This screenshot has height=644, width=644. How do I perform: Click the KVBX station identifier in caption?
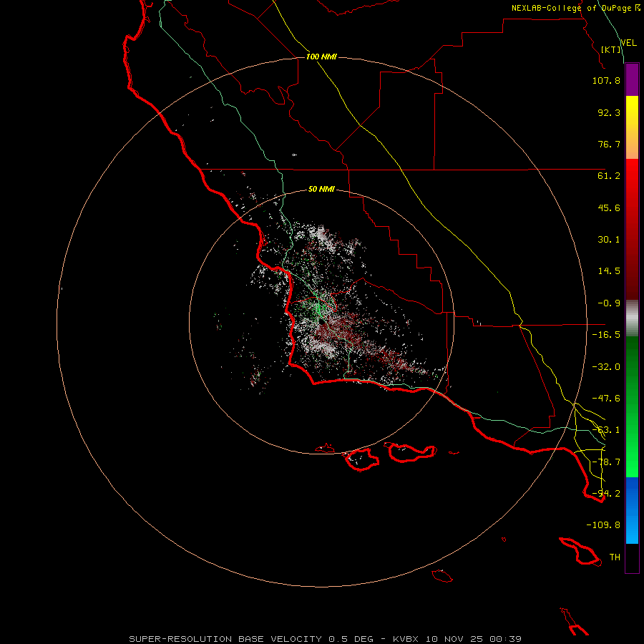406,639
